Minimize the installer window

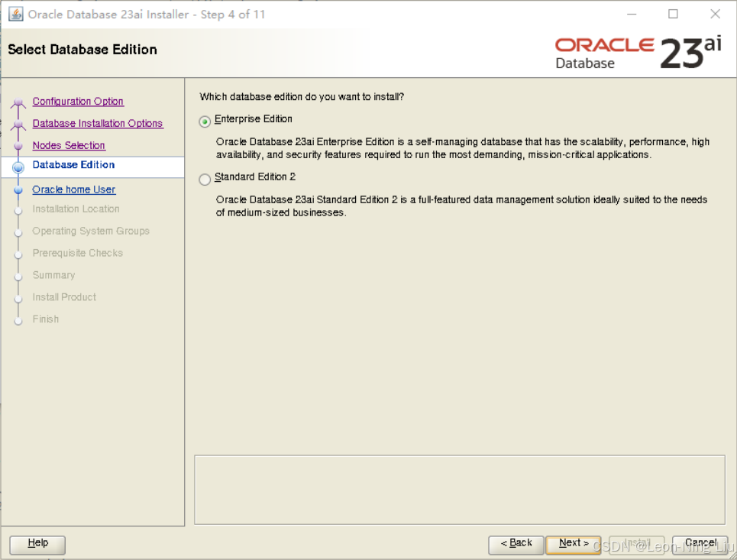coord(632,14)
